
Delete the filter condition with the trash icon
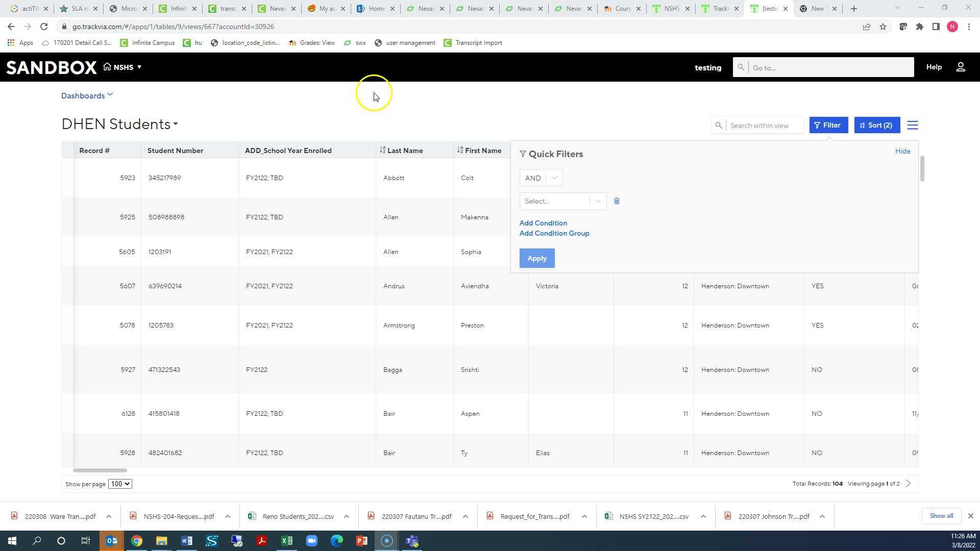[617, 201]
